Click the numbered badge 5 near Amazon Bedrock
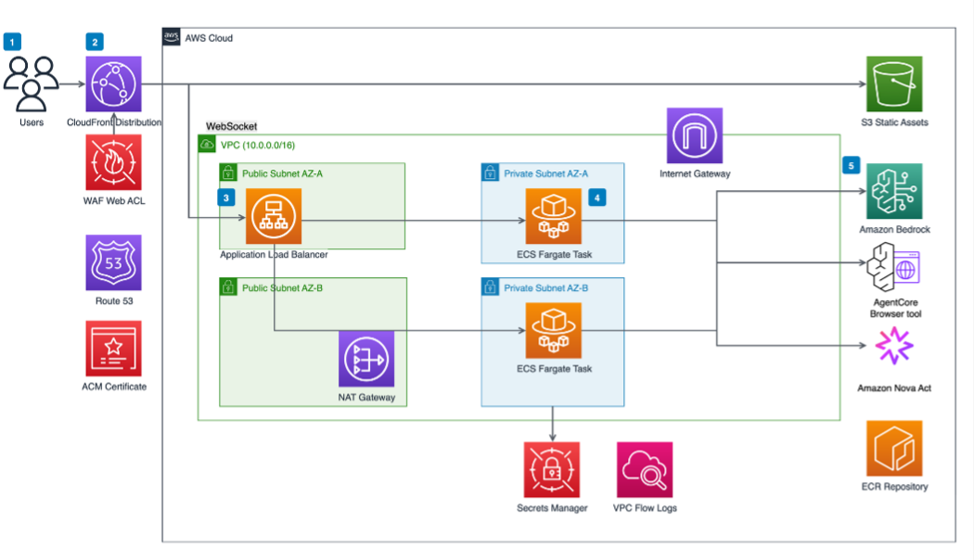 851,167
